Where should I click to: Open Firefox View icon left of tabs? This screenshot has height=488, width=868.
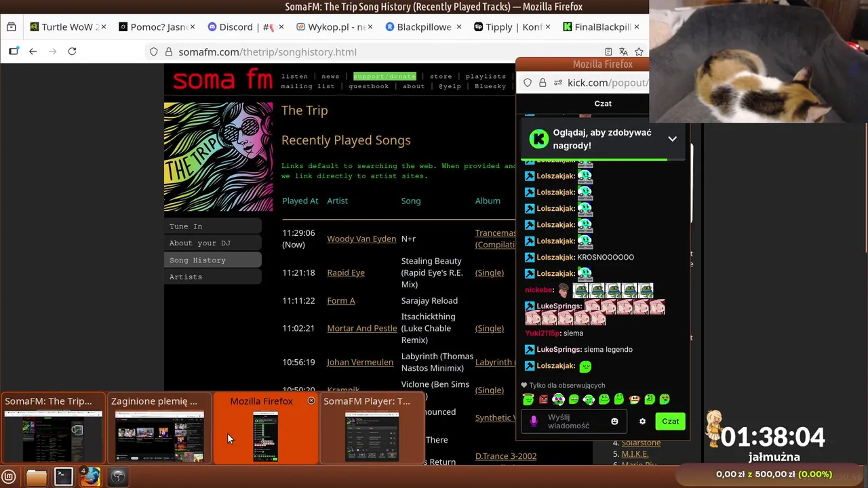[x=11, y=27]
